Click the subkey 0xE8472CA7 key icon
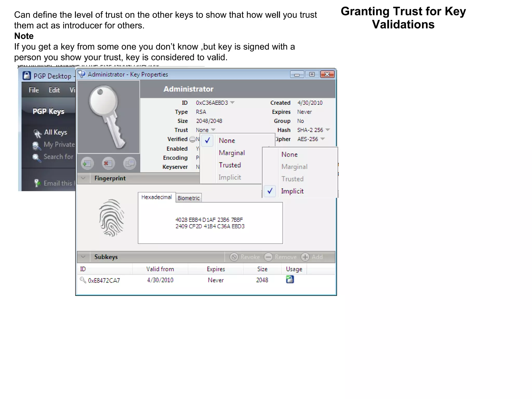Viewport: 532px width, 399px height. [x=83, y=280]
